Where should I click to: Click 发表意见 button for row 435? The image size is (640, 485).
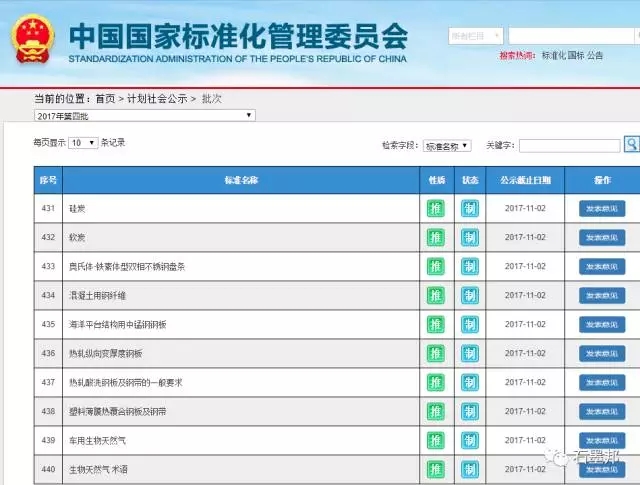pyautogui.click(x=602, y=324)
